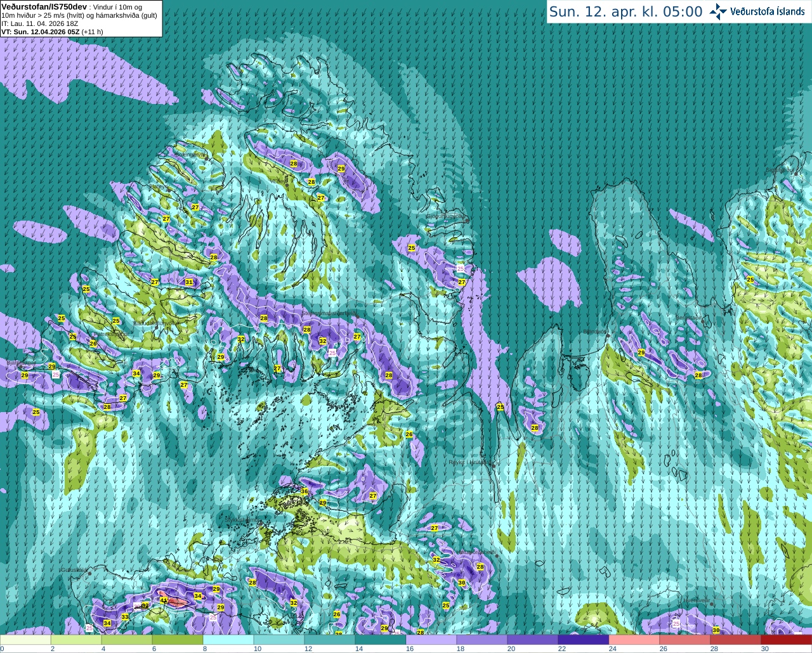Select the light cyan 8–10 legend swatch
The width and height of the screenshot is (812, 653).
tap(228, 640)
